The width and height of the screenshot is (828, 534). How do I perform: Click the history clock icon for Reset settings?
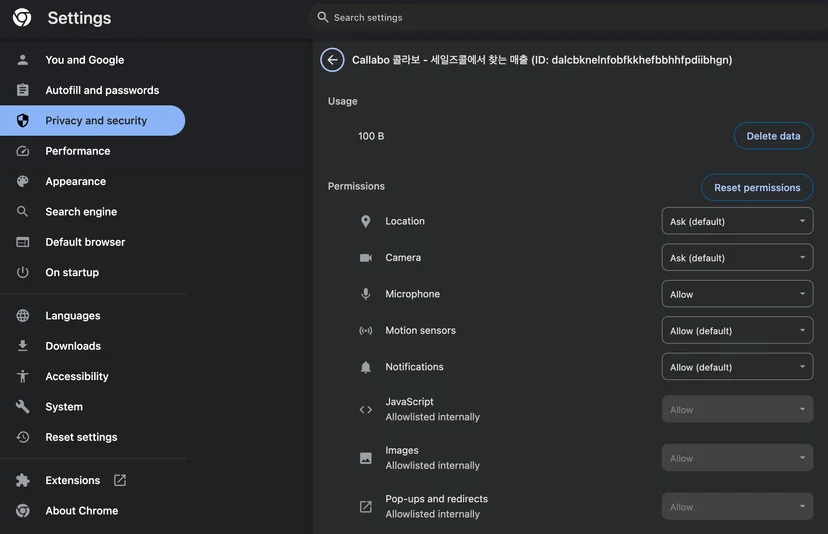click(23, 437)
